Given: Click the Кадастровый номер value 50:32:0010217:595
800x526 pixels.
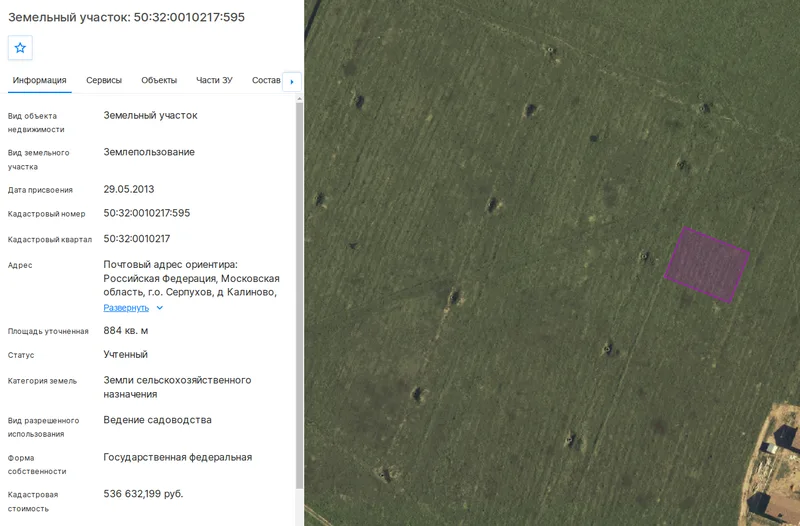Looking at the screenshot, I should click(x=147, y=213).
